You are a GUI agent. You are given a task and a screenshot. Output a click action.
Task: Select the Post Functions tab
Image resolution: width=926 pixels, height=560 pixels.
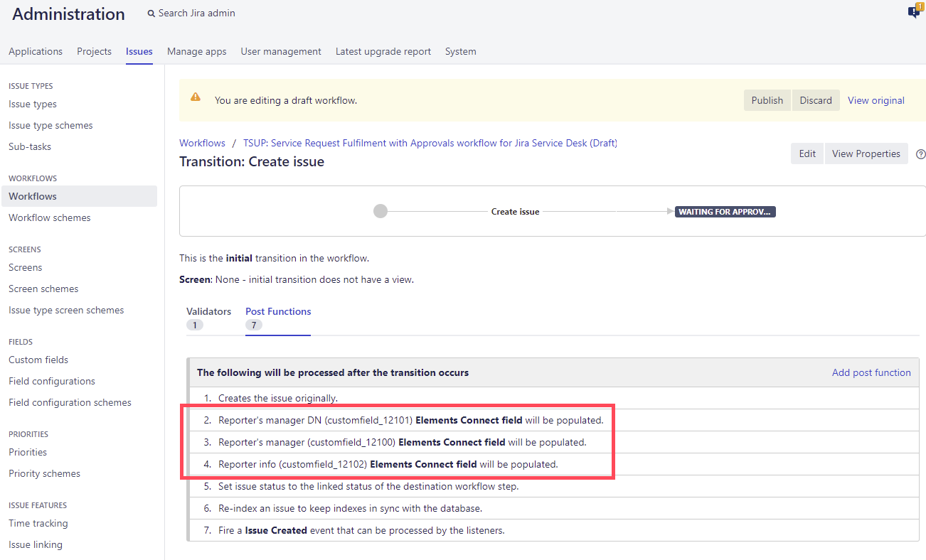point(278,311)
